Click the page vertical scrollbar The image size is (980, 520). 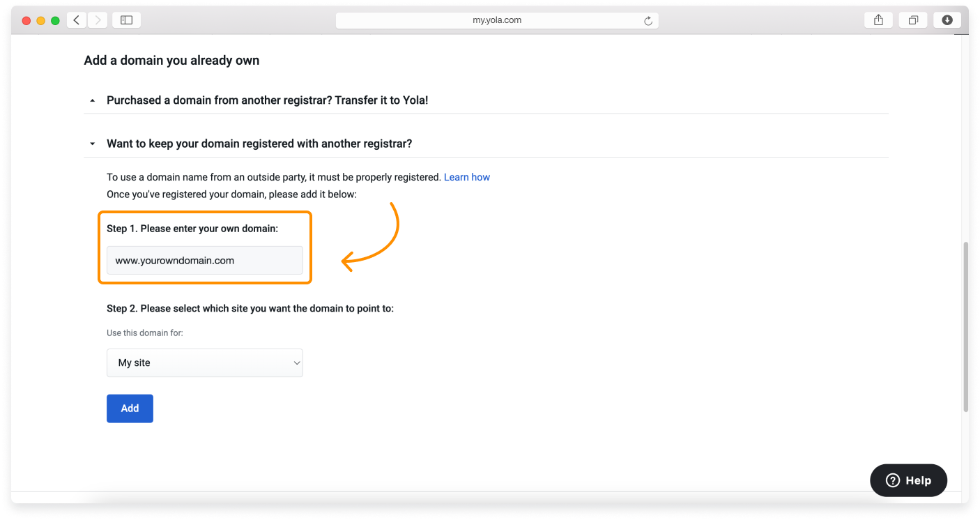point(965,328)
